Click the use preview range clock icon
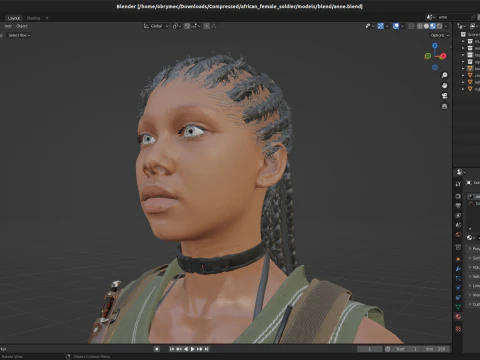480x360 pixels. [388, 349]
